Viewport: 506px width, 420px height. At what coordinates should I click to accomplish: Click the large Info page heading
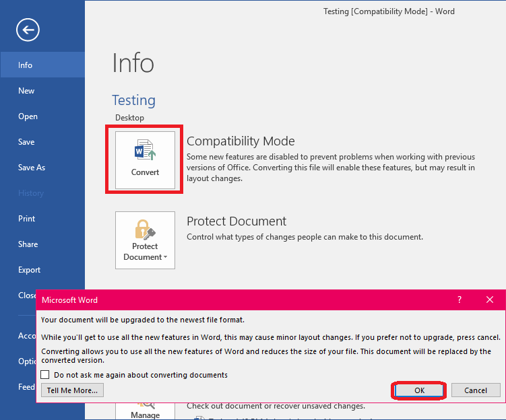coord(133,63)
